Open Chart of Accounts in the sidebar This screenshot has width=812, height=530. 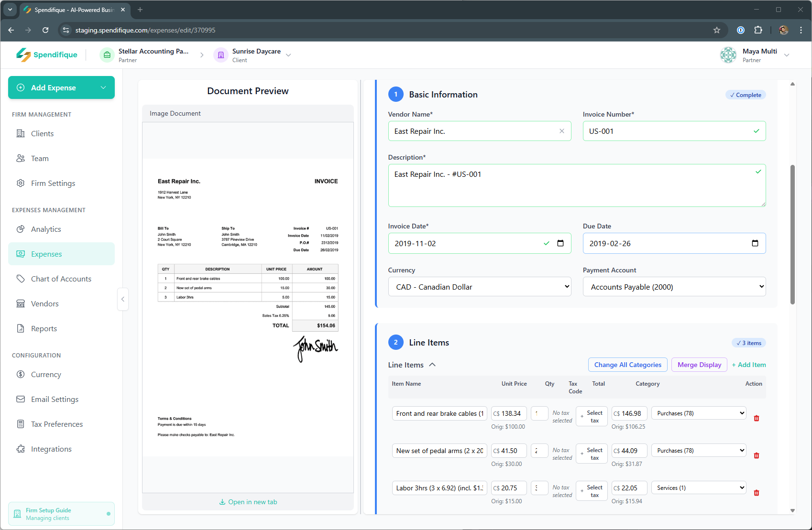pyautogui.click(x=61, y=279)
